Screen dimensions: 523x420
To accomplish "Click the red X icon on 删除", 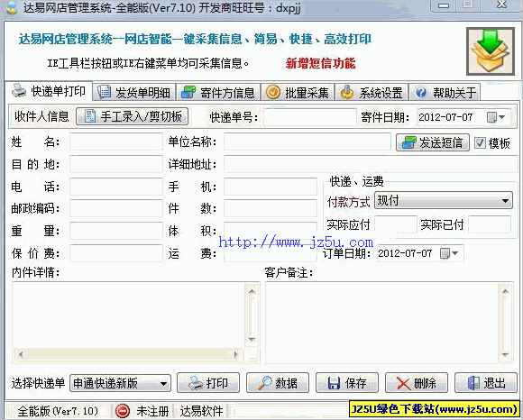I will (403, 383).
